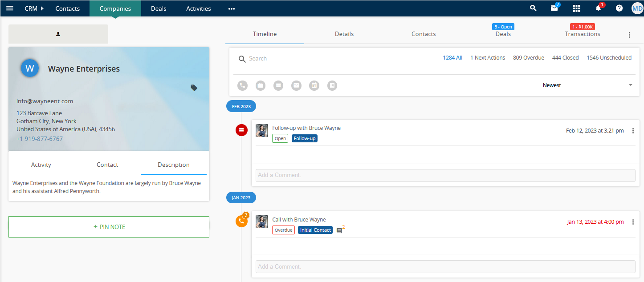
Task: Filter timeline by phone calls
Action: (x=242, y=85)
